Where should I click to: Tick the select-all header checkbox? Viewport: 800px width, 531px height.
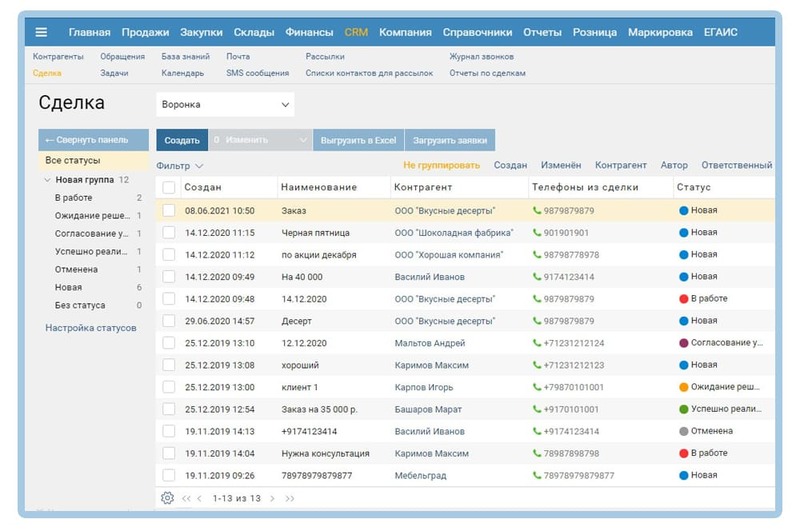pos(169,187)
